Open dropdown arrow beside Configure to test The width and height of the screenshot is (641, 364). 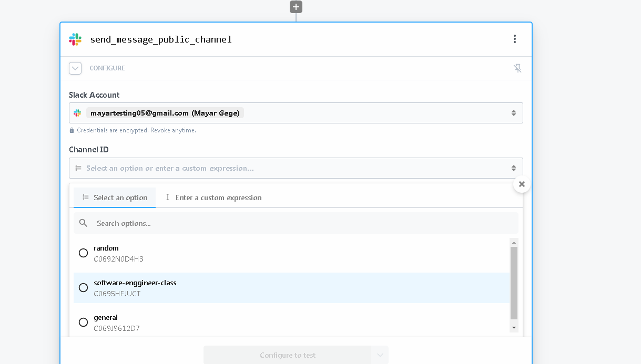(x=380, y=355)
